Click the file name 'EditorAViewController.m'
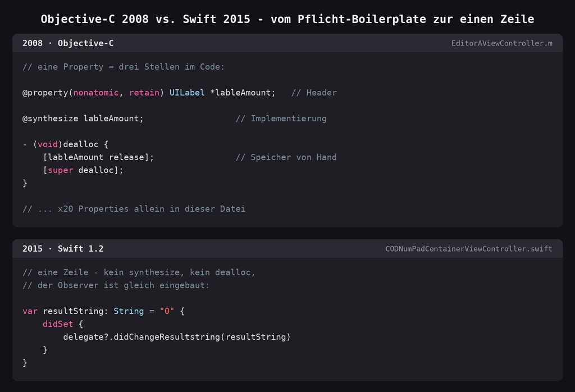This screenshot has height=392, width=575. pyautogui.click(x=501, y=43)
